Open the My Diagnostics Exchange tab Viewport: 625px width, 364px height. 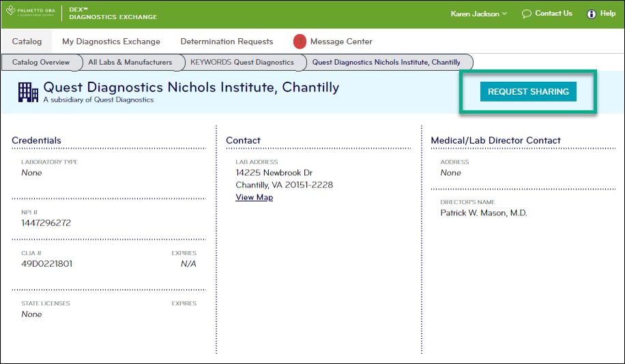(111, 42)
